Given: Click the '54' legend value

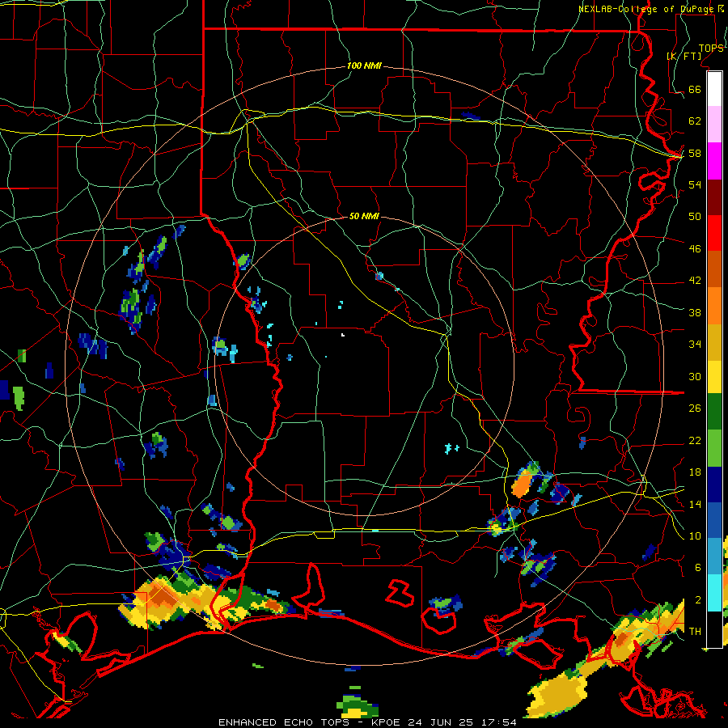Looking at the screenshot, I should pyautogui.click(x=695, y=184).
